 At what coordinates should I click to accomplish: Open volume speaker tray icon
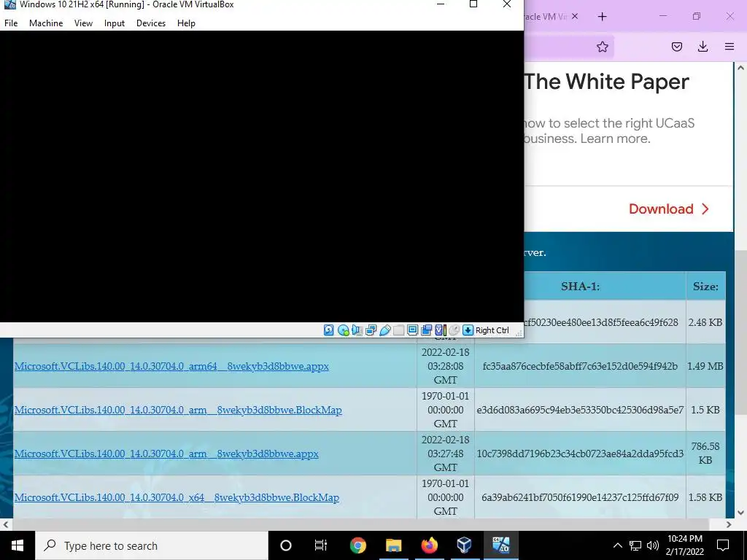[653, 545]
